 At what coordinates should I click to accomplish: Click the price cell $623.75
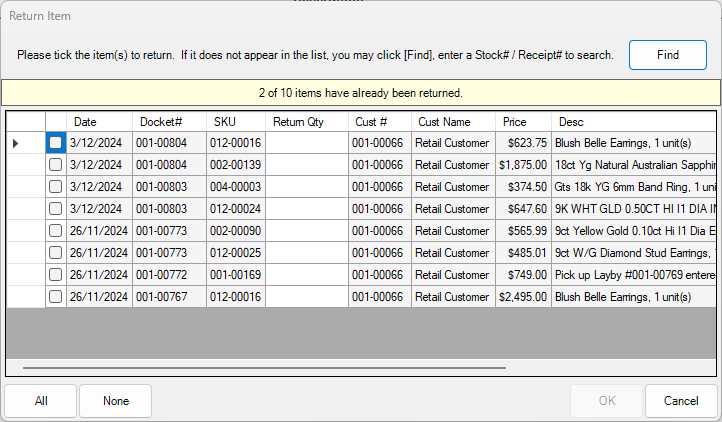pyautogui.click(x=524, y=143)
